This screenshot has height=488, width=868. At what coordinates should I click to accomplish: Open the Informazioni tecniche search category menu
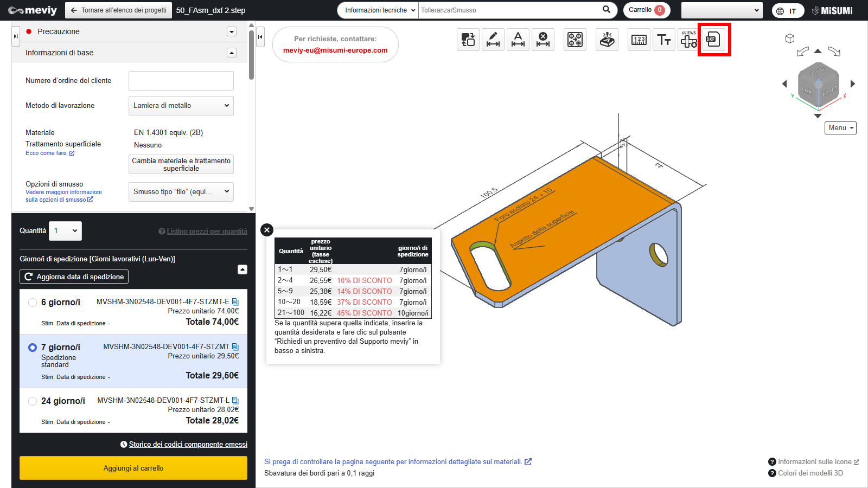click(x=378, y=10)
